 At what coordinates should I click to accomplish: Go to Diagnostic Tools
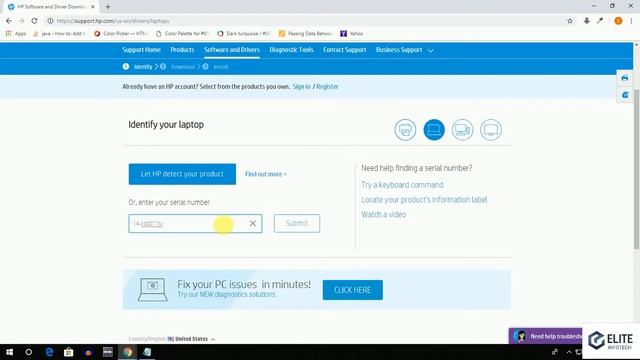click(x=291, y=50)
